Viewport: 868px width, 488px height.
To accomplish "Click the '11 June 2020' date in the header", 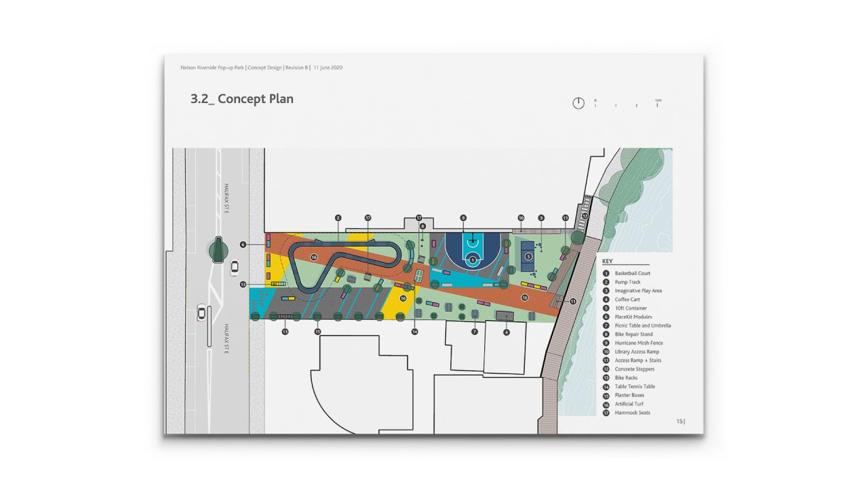I will (x=328, y=68).
